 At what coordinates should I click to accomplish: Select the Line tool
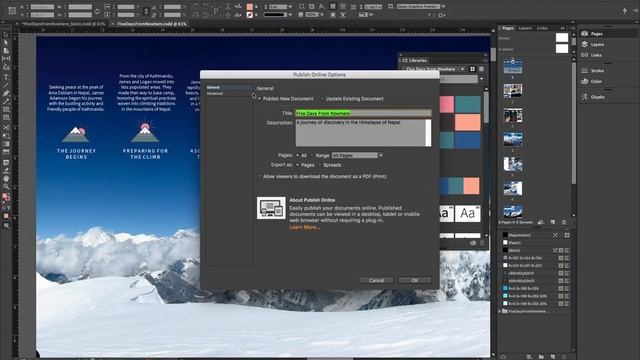[6, 85]
